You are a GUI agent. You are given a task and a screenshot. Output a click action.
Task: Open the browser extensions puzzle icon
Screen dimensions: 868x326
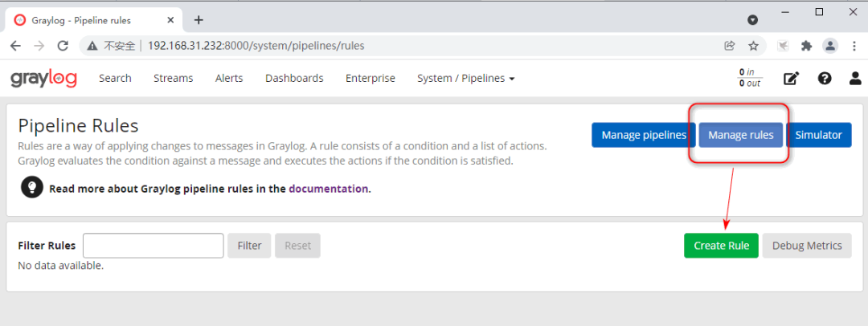[807, 46]
